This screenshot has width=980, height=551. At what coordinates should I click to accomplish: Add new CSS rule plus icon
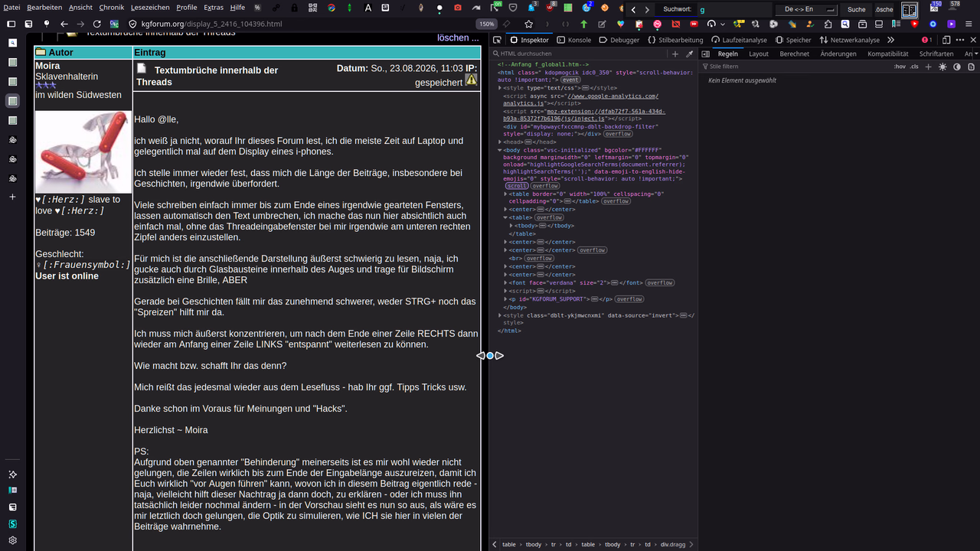[x=929, y=67]
